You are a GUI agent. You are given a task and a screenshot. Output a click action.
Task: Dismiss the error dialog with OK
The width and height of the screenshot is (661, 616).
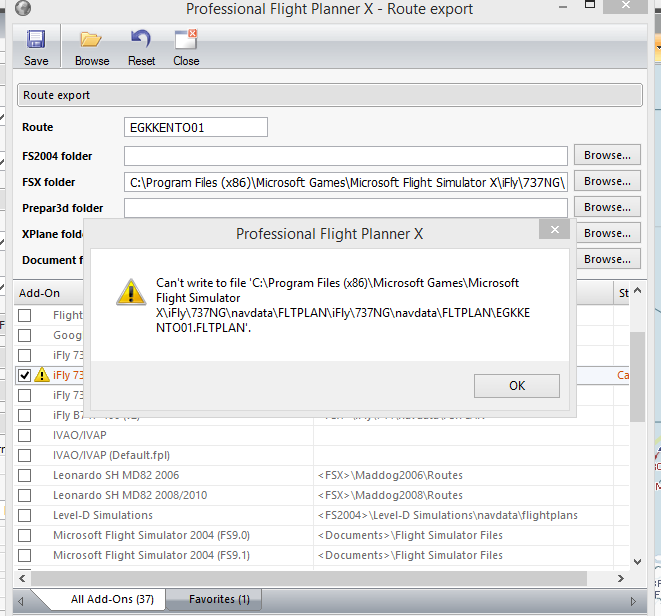[x=517, y=386]
